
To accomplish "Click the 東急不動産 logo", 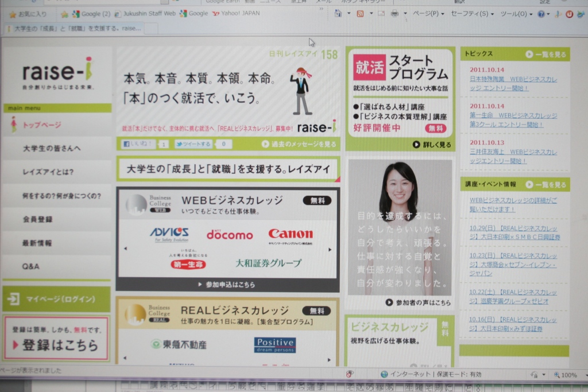I will [179, 344].
